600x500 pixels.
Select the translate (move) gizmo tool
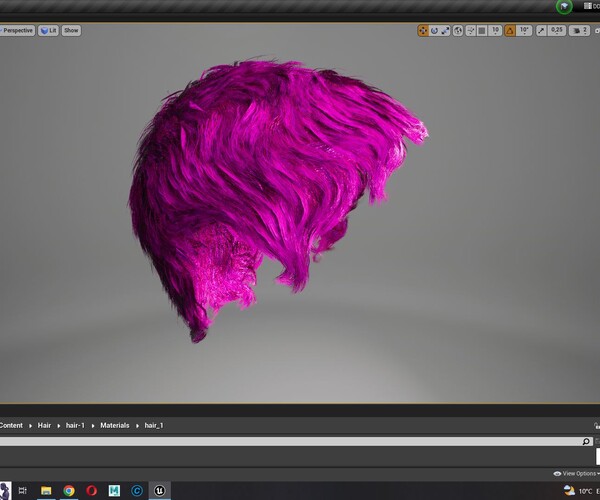tap(423, 31)
